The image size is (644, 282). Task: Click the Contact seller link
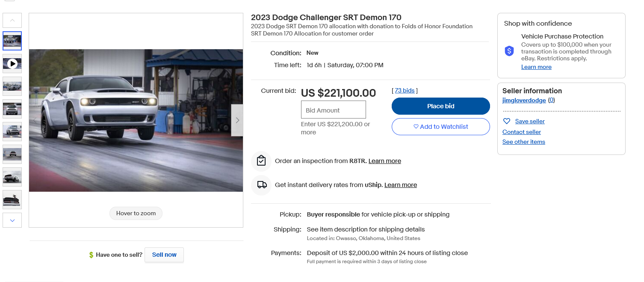[521, 132]
